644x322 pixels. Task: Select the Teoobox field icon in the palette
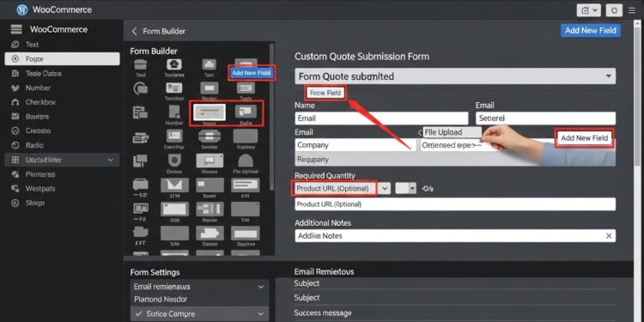pyautogui.click(x=174, y=88)
